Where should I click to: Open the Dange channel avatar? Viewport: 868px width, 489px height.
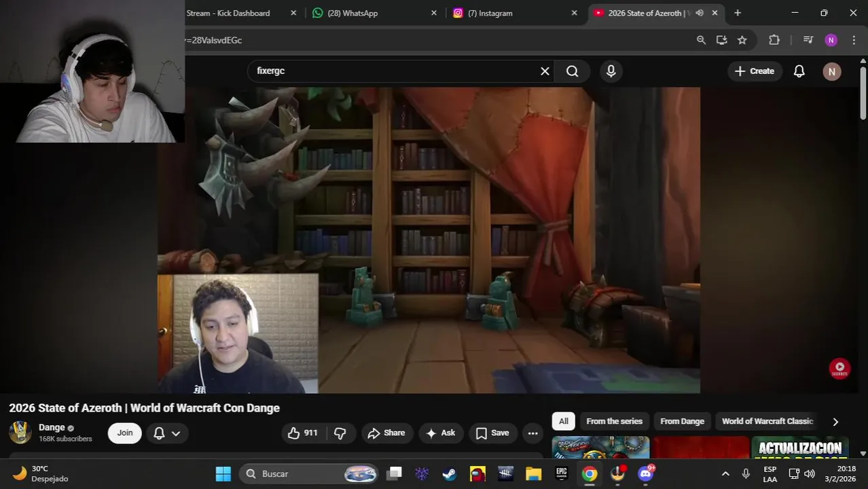click(20, 433)
